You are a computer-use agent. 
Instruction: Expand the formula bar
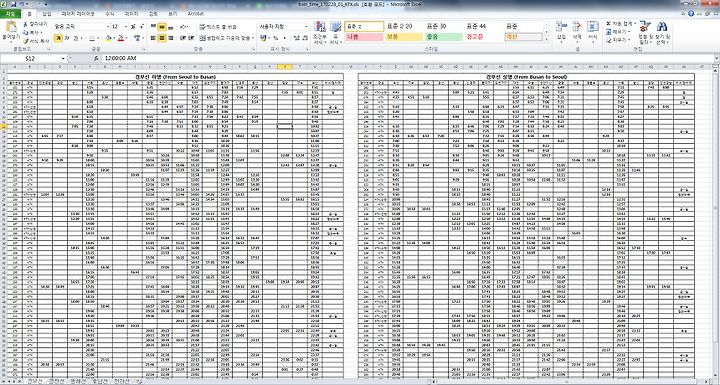[x=716, y=58]
